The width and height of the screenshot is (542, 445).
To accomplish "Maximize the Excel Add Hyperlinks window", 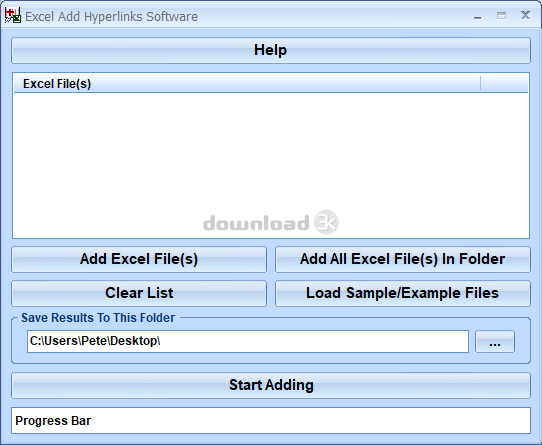I will pyautogui.click(x=501, y=16).
